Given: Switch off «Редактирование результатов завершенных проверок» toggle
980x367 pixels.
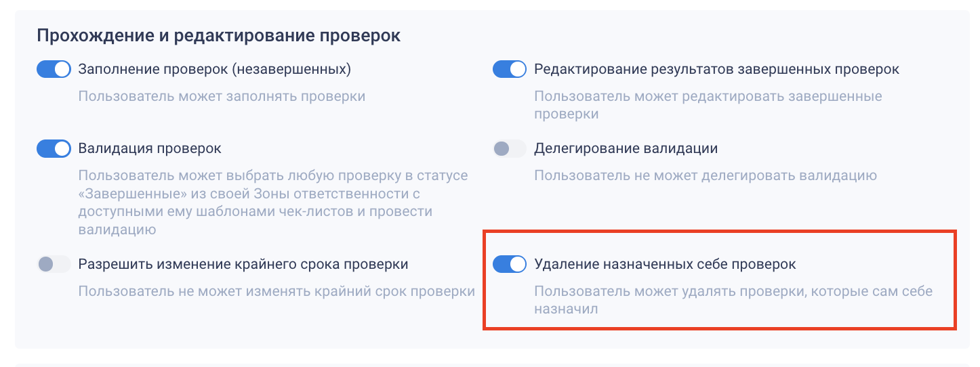Looking at the screenshot, I should (x=510, y=69).
